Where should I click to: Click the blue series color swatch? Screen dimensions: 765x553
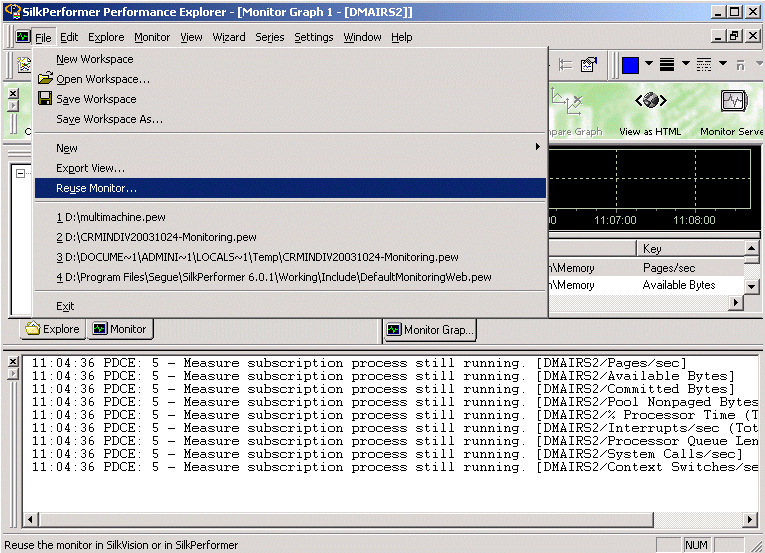point(630,64)
